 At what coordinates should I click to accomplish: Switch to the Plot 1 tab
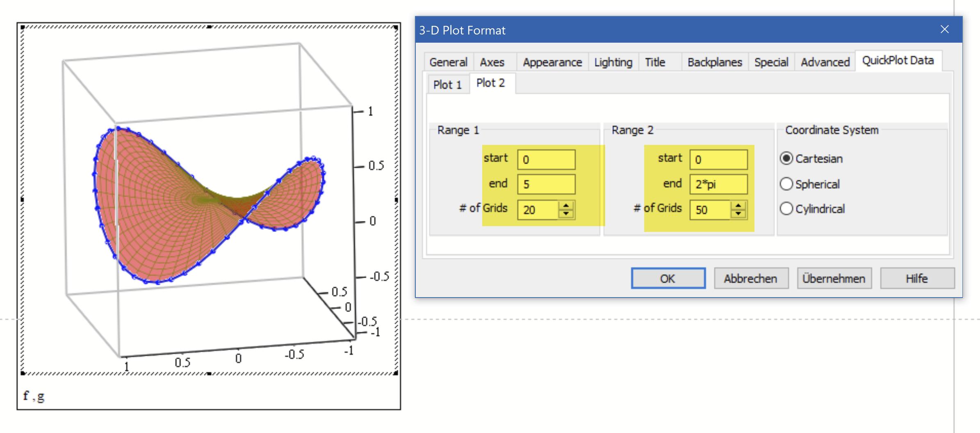pyautogui.click(x=448, y=84)
